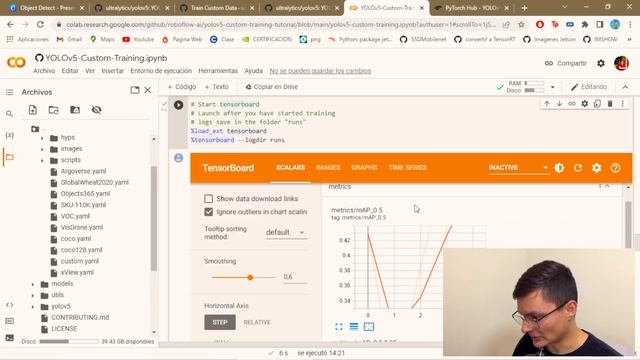Open Colab notebook settings gear
This screenshot has height=360, width=640.
click(x=601, y=63)
